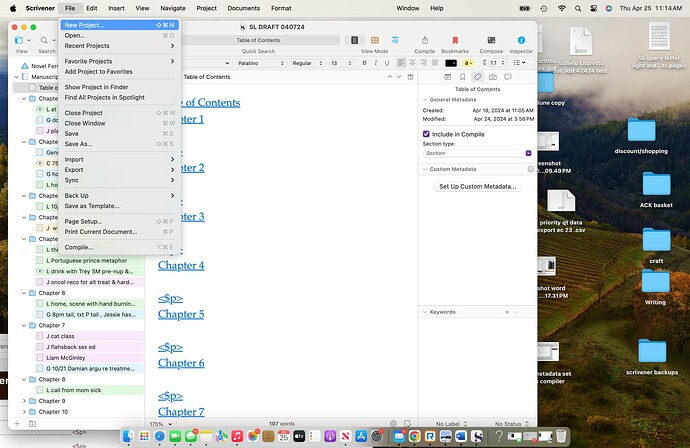The image size is (690, 448).
Task: Switch to outliner view mode
Action: pos(395,40)
